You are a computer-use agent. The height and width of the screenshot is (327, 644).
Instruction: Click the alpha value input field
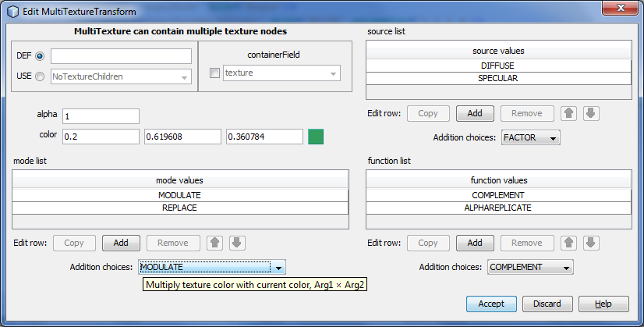100,116
